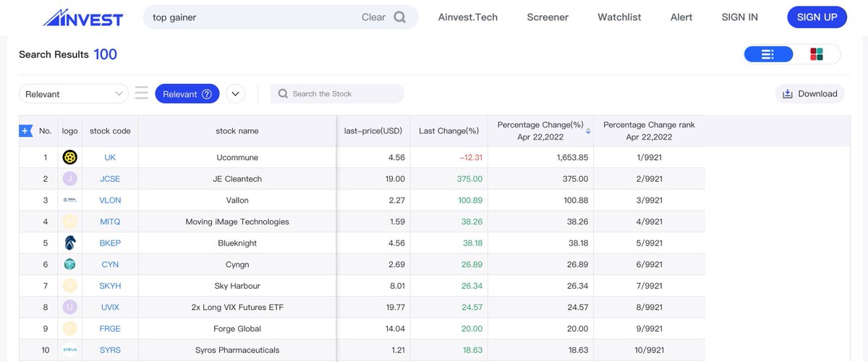The height and width of the screenshot is (362, 868).
Task: Switch to list view toggle
Action: 768,54
